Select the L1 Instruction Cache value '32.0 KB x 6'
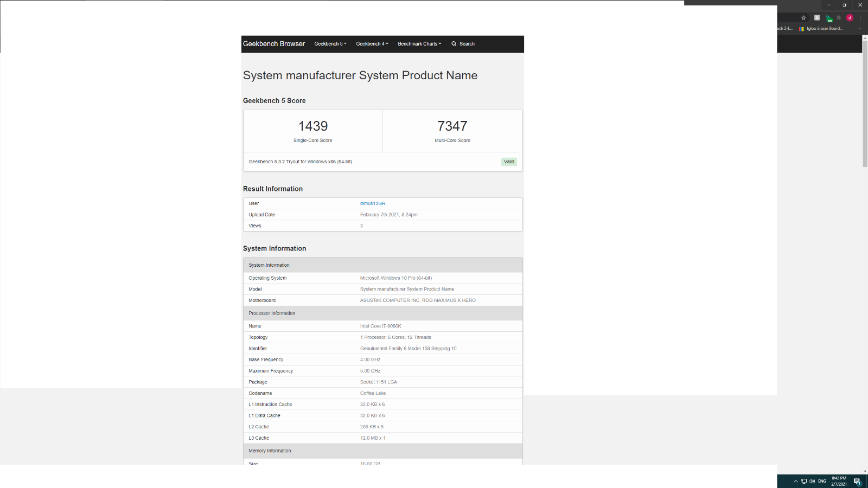This screenshot has height=488, width=868. [x=373, y=404]
